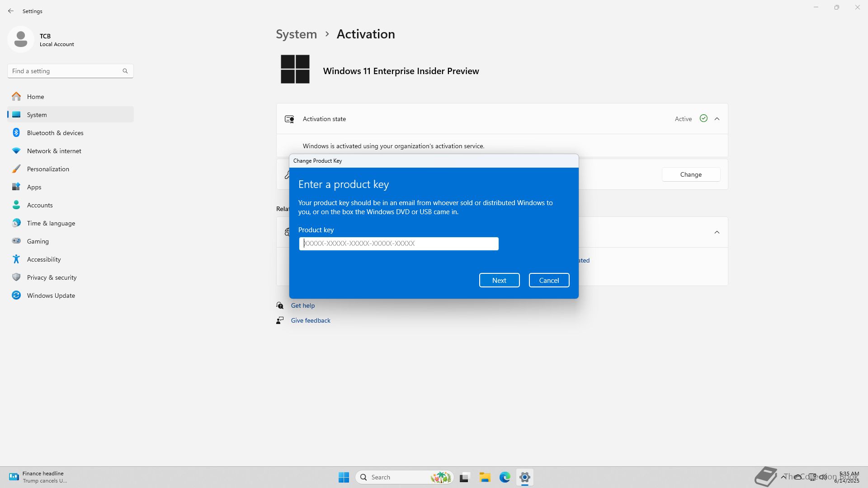
Task: Collapse the related support section chevron
Action: (x=717, y=232)
